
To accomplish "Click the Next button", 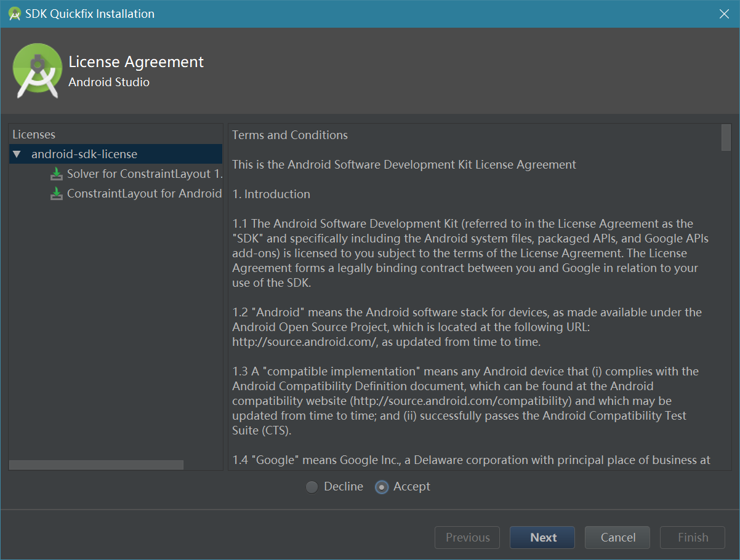I will [x=542, y=537].
